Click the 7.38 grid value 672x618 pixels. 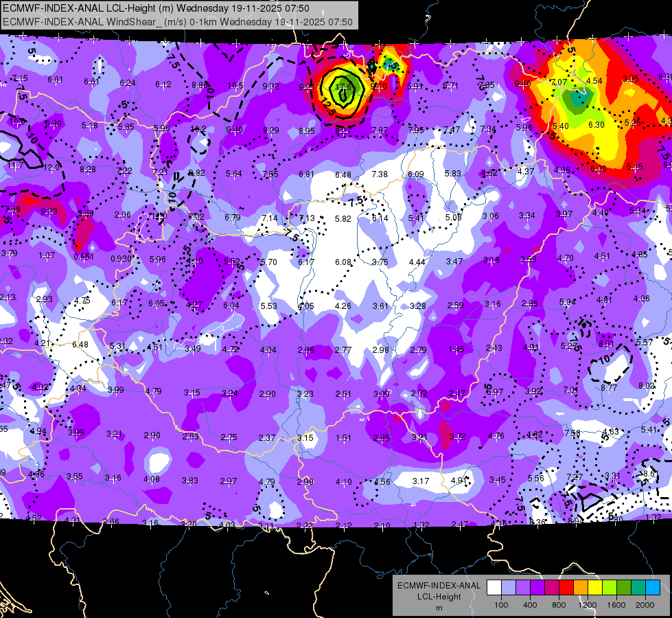pos(380,174)
